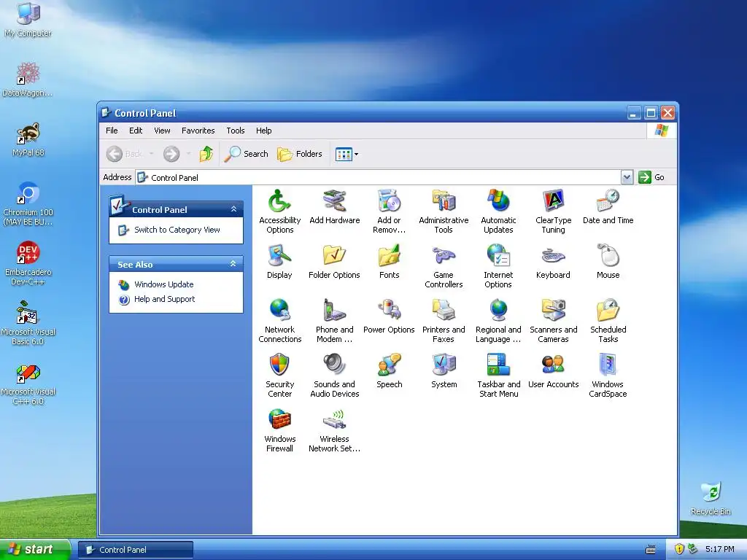Open the Edit menu
The height and width of the screenshot is (560, 747).
tap(136, 131)
